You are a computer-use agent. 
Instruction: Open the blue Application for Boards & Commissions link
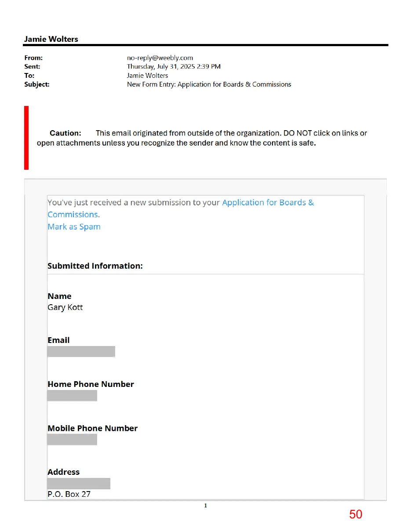(268, 203)
